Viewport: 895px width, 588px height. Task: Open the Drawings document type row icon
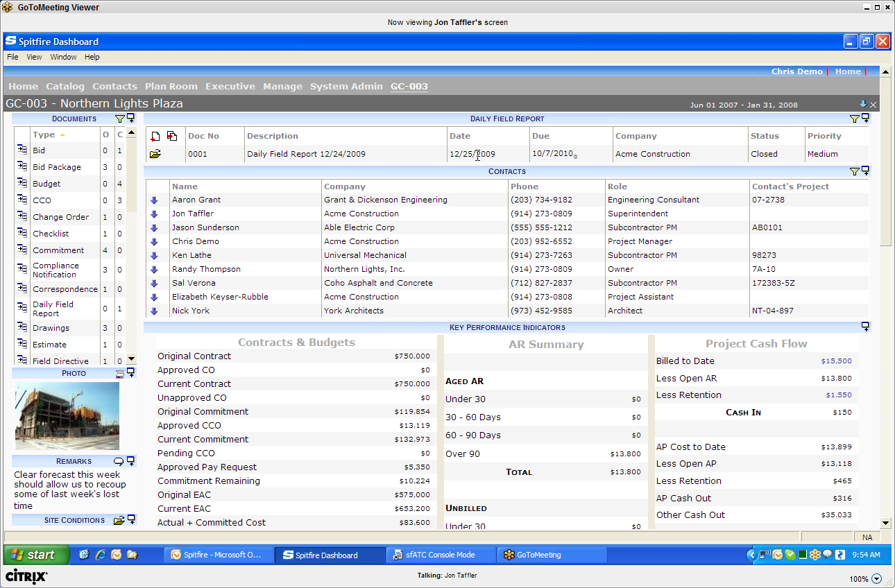[22, 328]
